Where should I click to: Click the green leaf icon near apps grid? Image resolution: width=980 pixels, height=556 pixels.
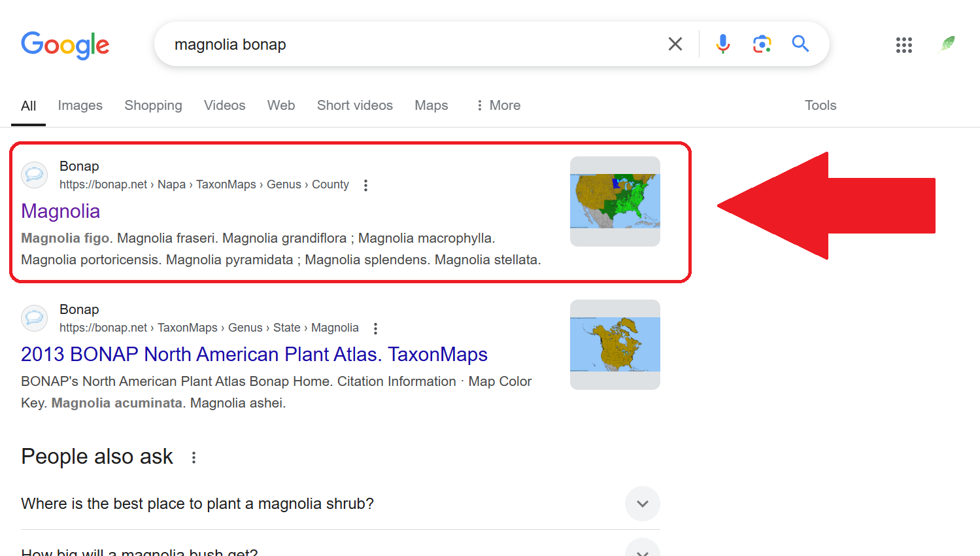pyautogui.click(x=947, y=45)
